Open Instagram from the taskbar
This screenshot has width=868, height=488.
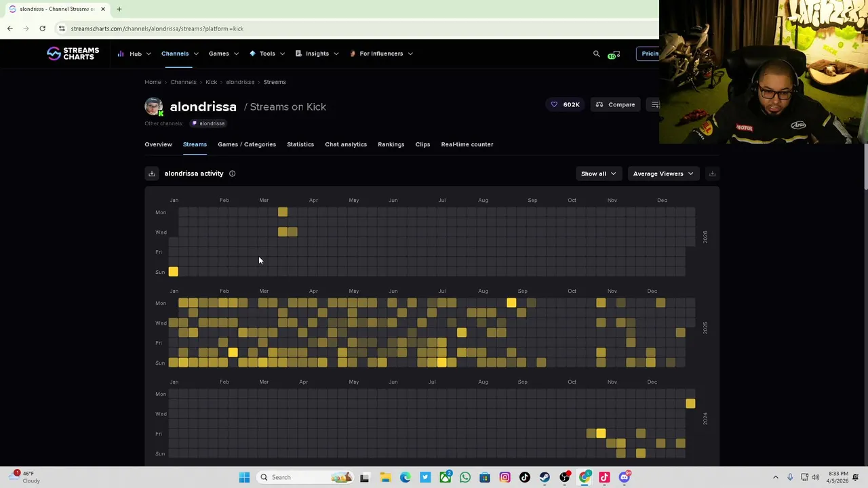(x=505, y=477)
